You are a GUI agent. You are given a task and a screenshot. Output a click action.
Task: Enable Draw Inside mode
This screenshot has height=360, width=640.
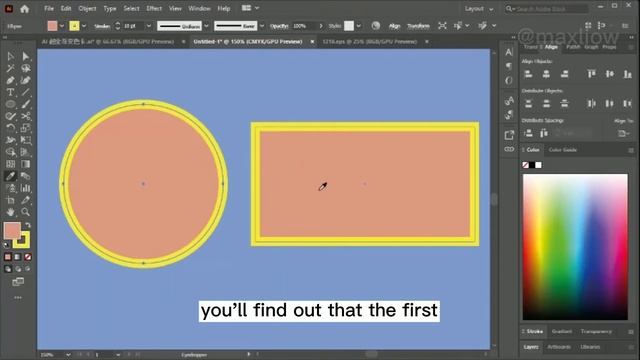27,269
